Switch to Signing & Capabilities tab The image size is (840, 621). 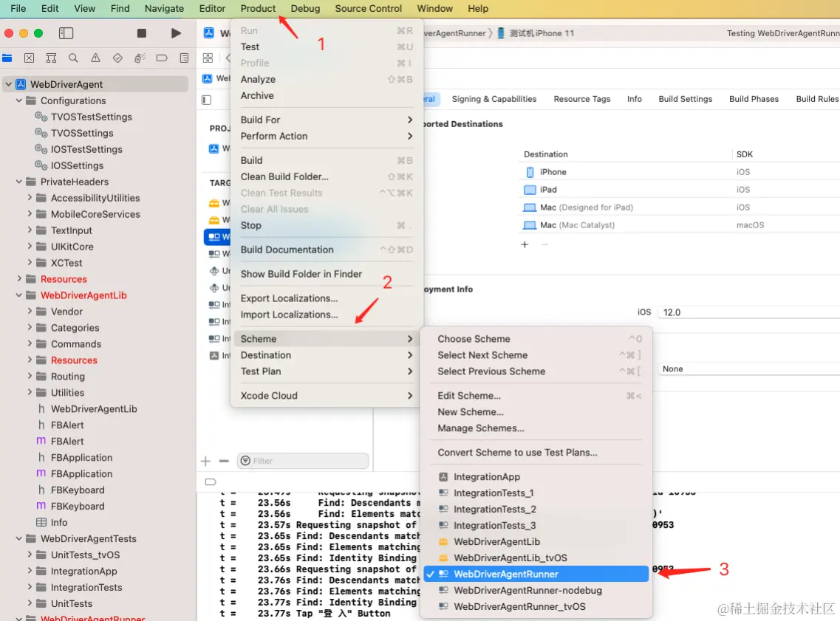point(494,99)
